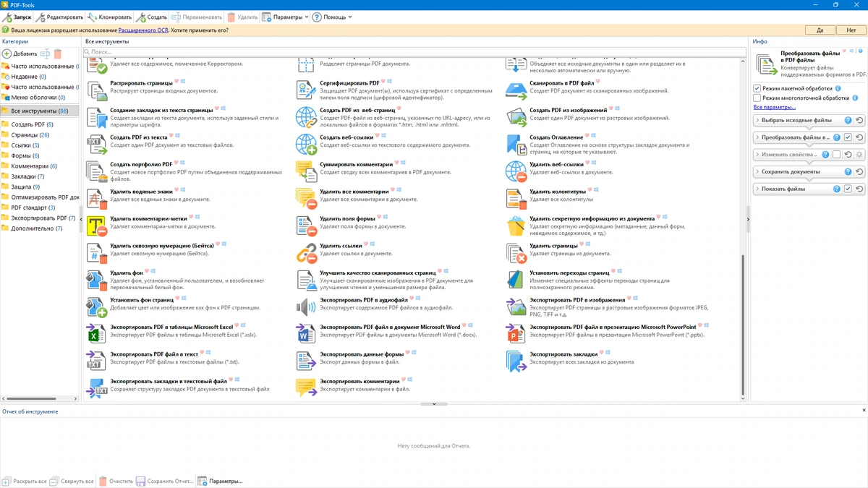This screenshot has width=868, height=488.
Task: Click the tools list vertical scrollbar
Action: (x=743, y=324)
